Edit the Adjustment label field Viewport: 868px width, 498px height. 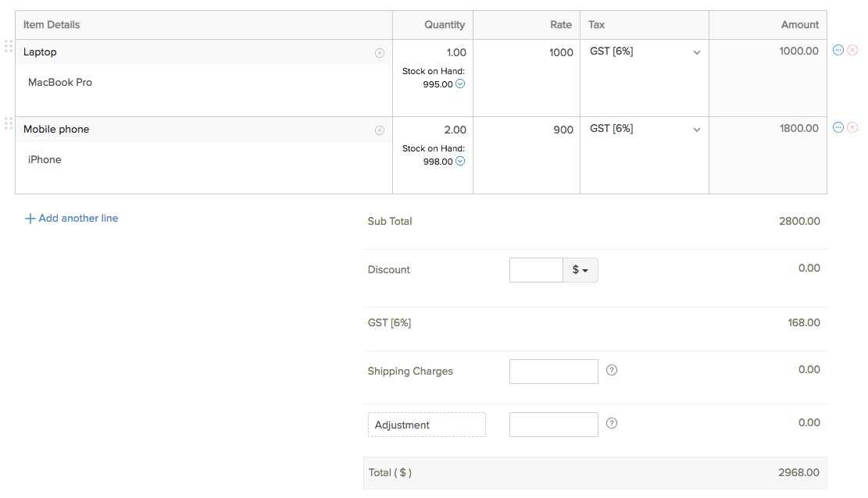click(427, 425)
